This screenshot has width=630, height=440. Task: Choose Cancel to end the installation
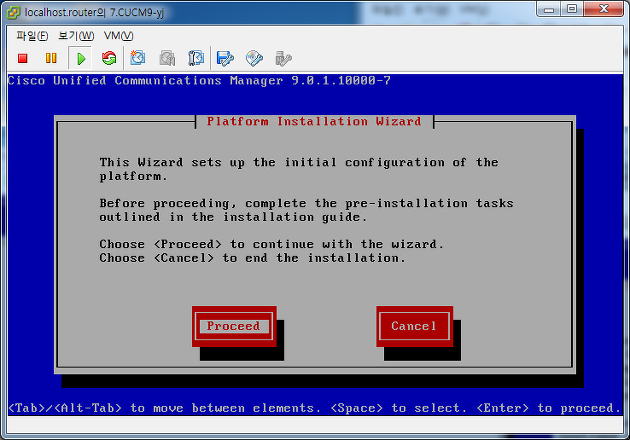[414, 326]
